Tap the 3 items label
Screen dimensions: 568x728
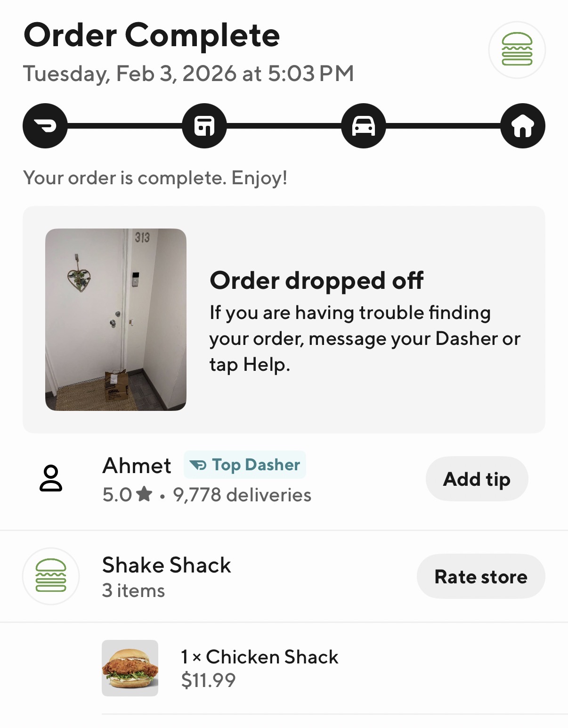point(134,591)
